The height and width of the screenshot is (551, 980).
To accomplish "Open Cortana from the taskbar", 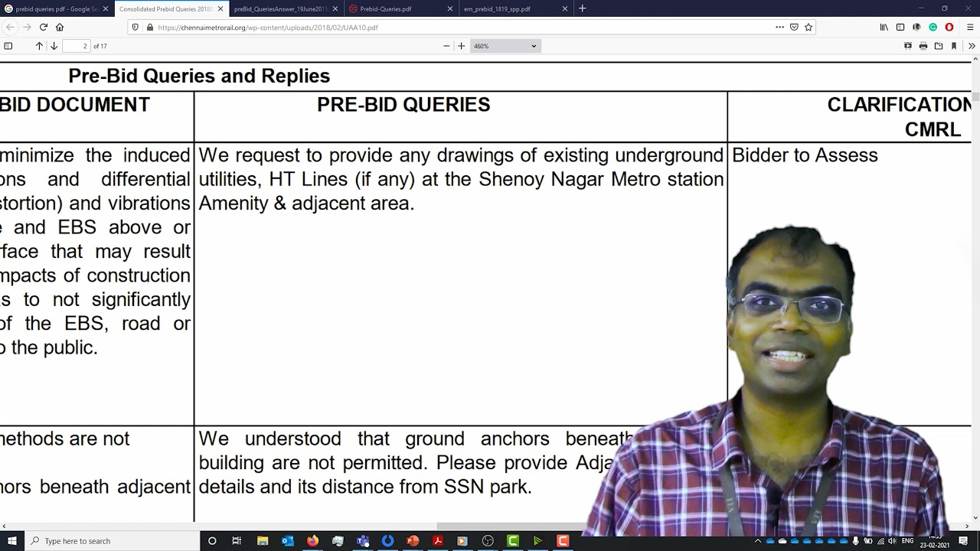I will click(212, 541).
